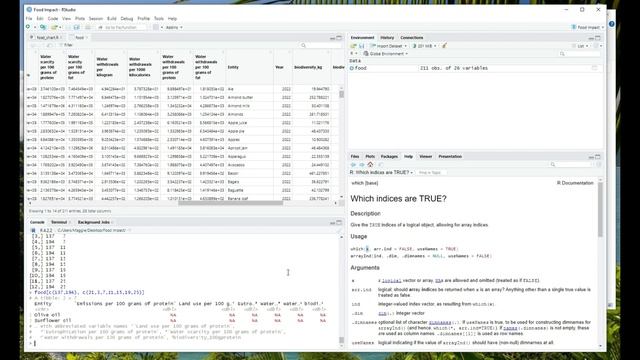Image resolution: width=640 pixels, height=360 pixels.
Task: Open the File menu
Action: pyautogui.click(x=29, y=19)
